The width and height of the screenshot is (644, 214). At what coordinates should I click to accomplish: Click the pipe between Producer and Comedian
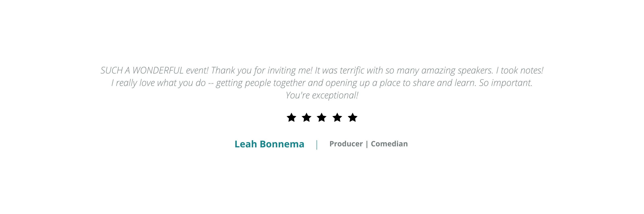tap(367, 144)
